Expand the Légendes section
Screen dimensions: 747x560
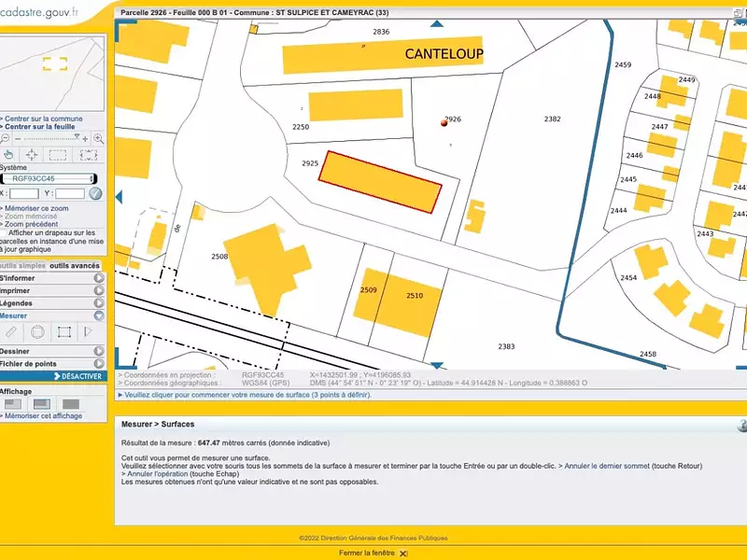[x=99, y=302]
